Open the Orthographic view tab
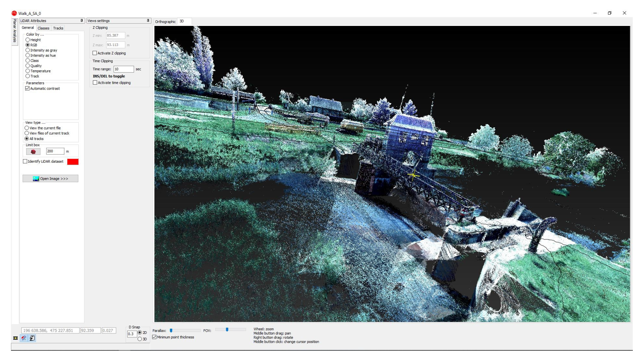 (x=165, y=22)
